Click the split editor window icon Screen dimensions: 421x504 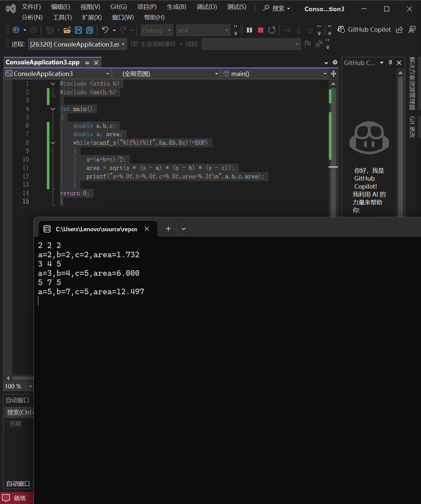(334, 74)
